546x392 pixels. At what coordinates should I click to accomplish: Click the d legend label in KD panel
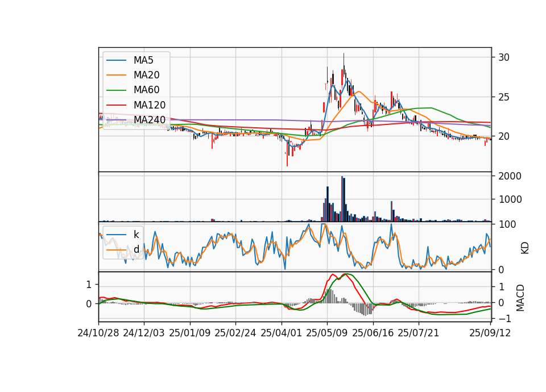point(136,249)
